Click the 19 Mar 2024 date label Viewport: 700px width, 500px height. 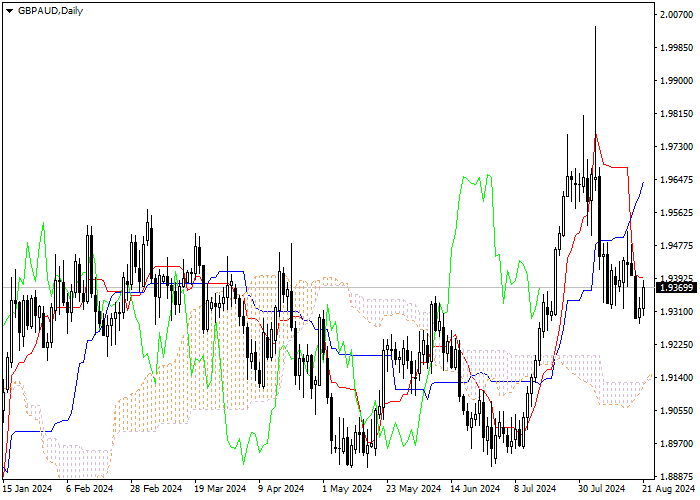(221, 488)
